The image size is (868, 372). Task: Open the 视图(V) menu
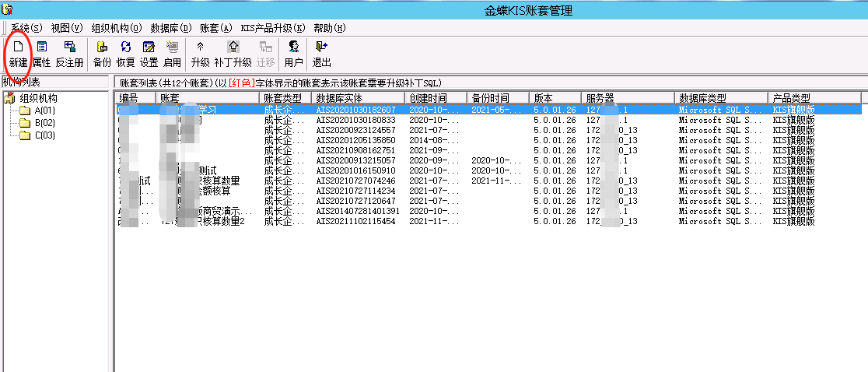pos(66,28)
